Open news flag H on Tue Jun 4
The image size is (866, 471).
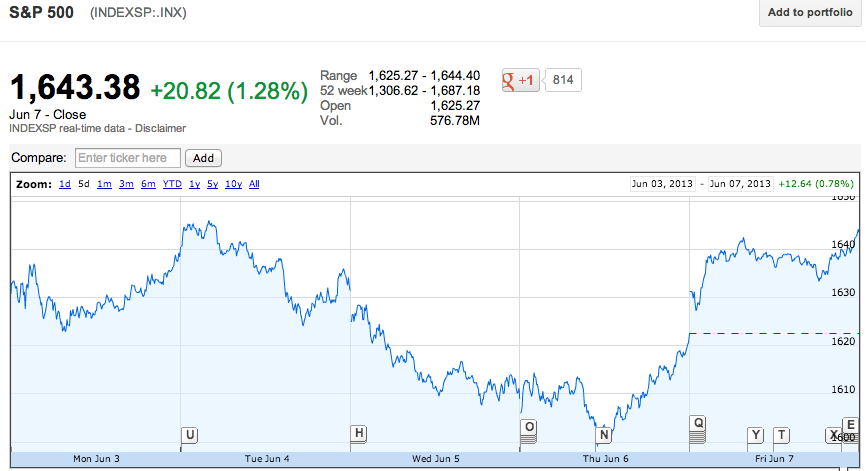(359, 433)
